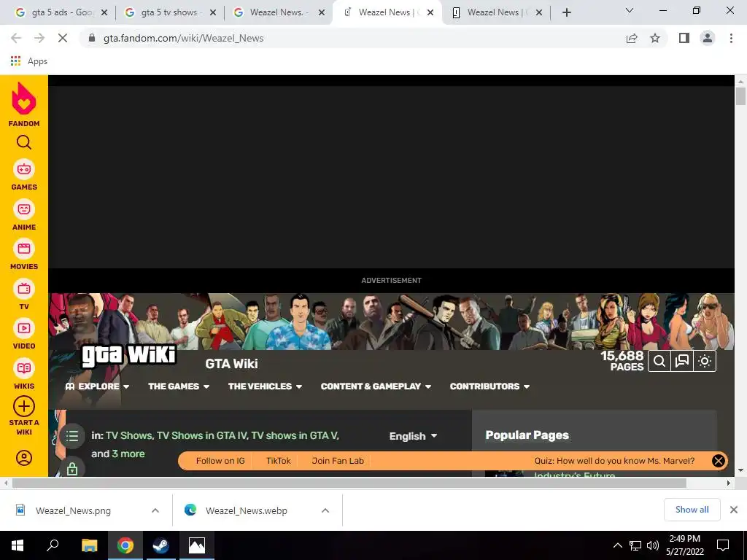The image size is (747, 560).
Task: Open Steam from the taskbar
Action: pos(160,545)
